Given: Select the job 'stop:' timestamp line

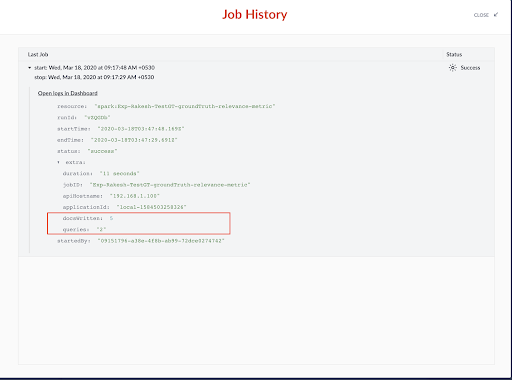Looking at the screenshot, I should pos(94,77).
